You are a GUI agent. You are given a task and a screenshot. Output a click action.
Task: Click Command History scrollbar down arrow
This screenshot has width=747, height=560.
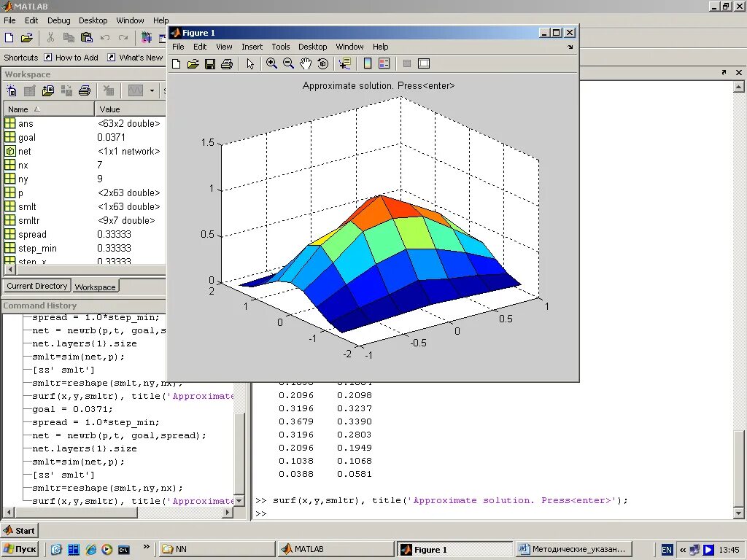pyautogui.click(x=239, y=500)
